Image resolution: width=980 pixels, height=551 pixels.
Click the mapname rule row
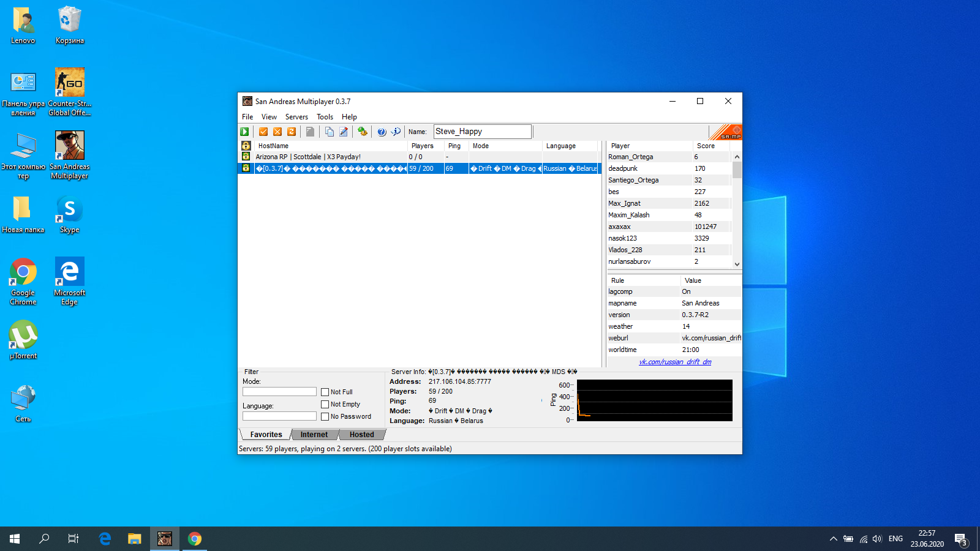[x=674, y=303]
